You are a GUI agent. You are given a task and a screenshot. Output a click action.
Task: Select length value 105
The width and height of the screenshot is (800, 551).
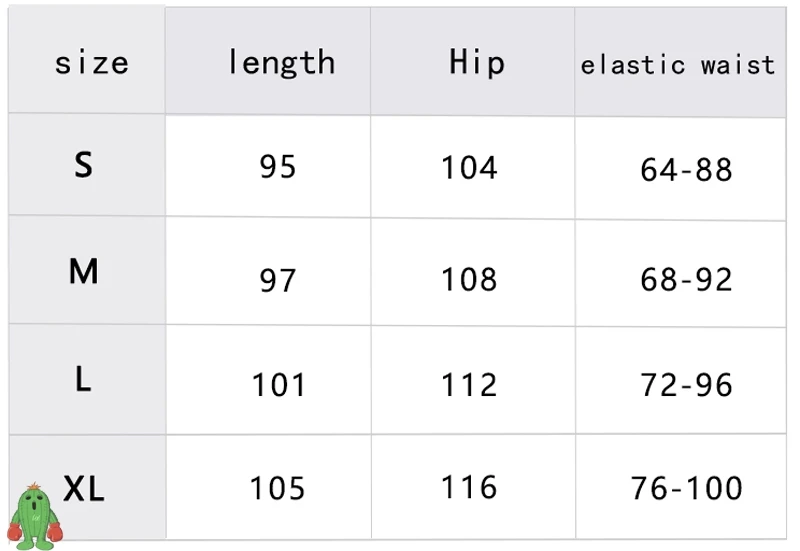277,488
